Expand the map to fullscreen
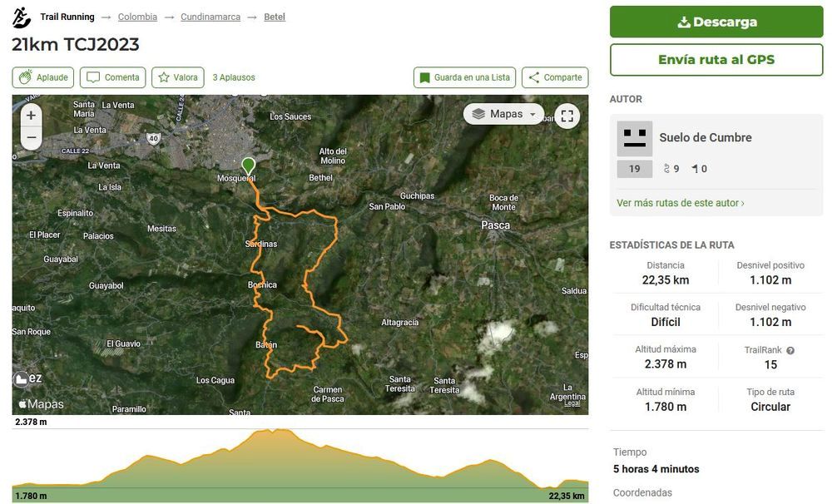 (x=567, y=116)
